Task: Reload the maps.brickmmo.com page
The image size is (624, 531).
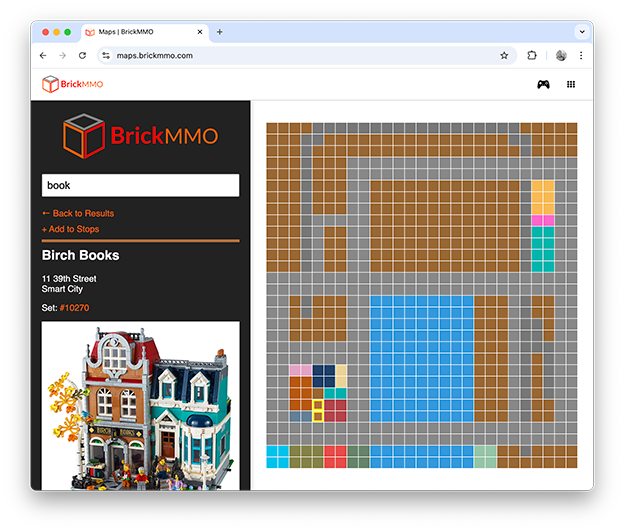Action: (82, 55)
